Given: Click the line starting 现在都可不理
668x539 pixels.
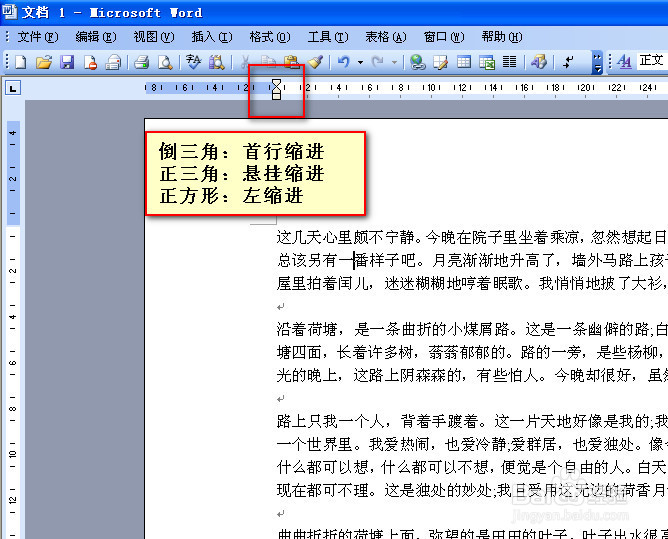Looking at the screenshot, I should pos(472,490).
